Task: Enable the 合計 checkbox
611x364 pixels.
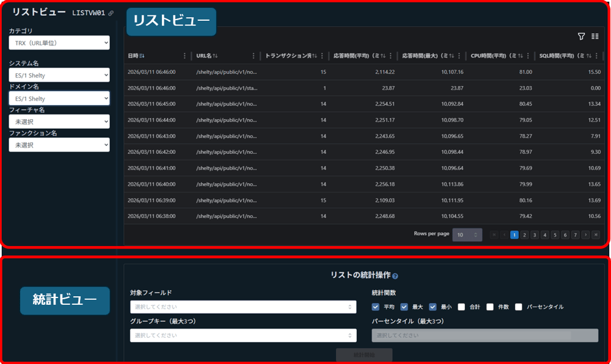Action: coord(462,307)
